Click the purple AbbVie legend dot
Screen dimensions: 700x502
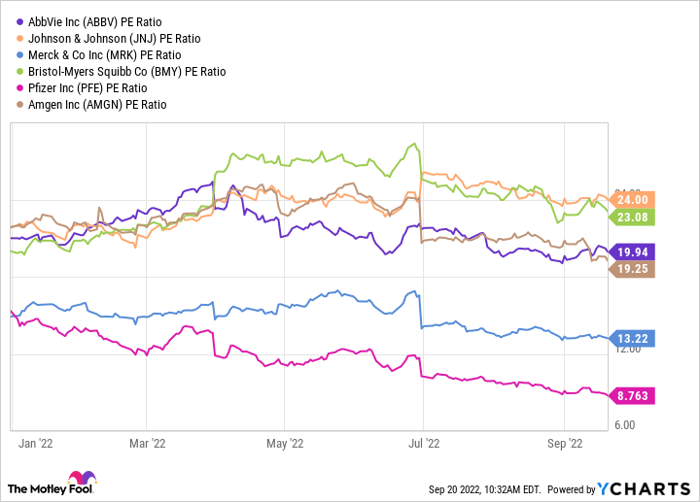point(21,21)
